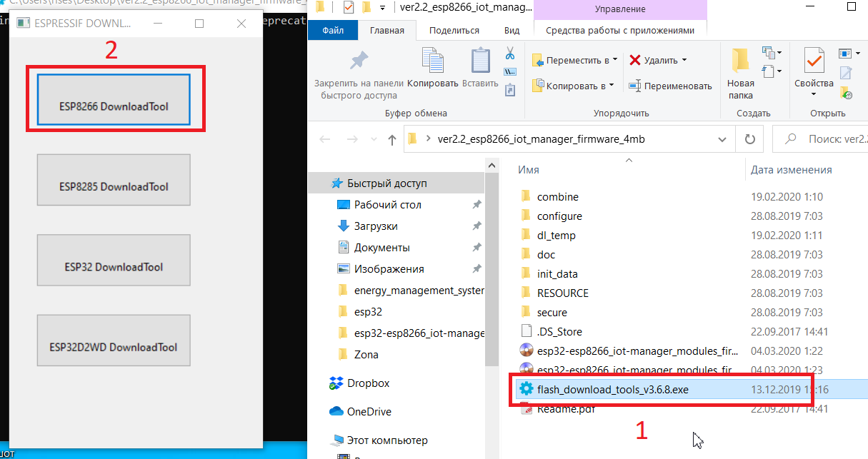
Task: Open Properties via the checkmark icon
Action: pyautogui.click(x=814, y=68)
